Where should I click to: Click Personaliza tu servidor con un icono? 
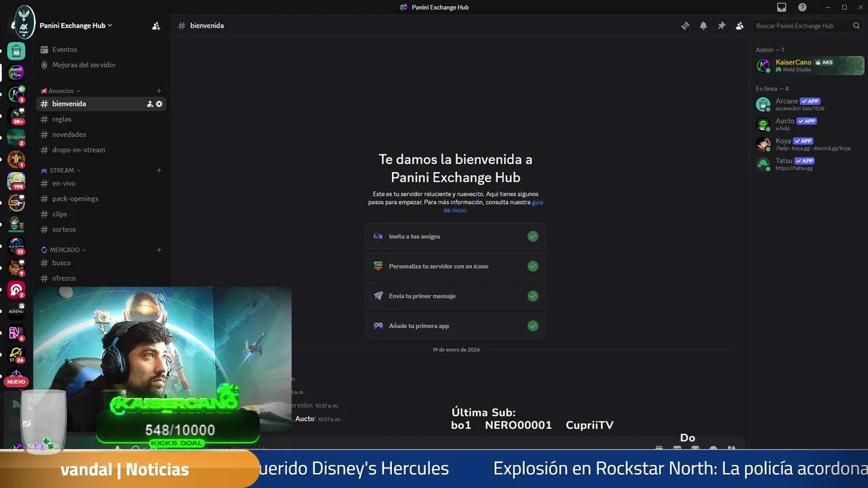(x=456, y=266)
